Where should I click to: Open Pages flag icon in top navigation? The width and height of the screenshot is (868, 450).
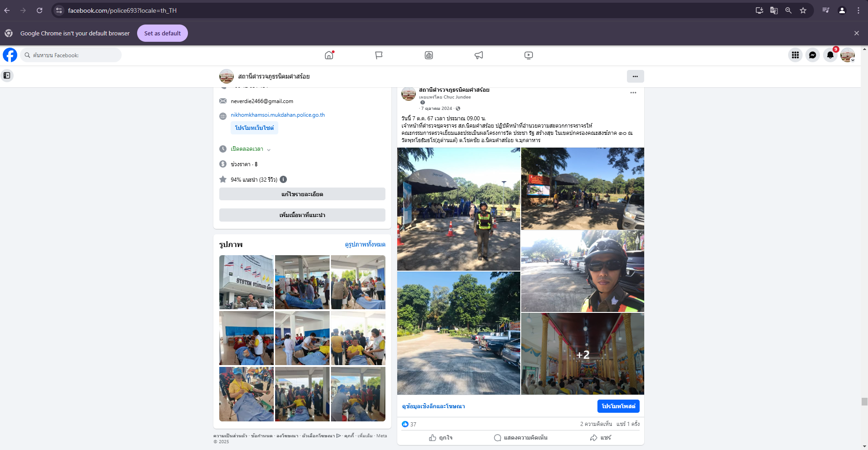coord(379,55)
